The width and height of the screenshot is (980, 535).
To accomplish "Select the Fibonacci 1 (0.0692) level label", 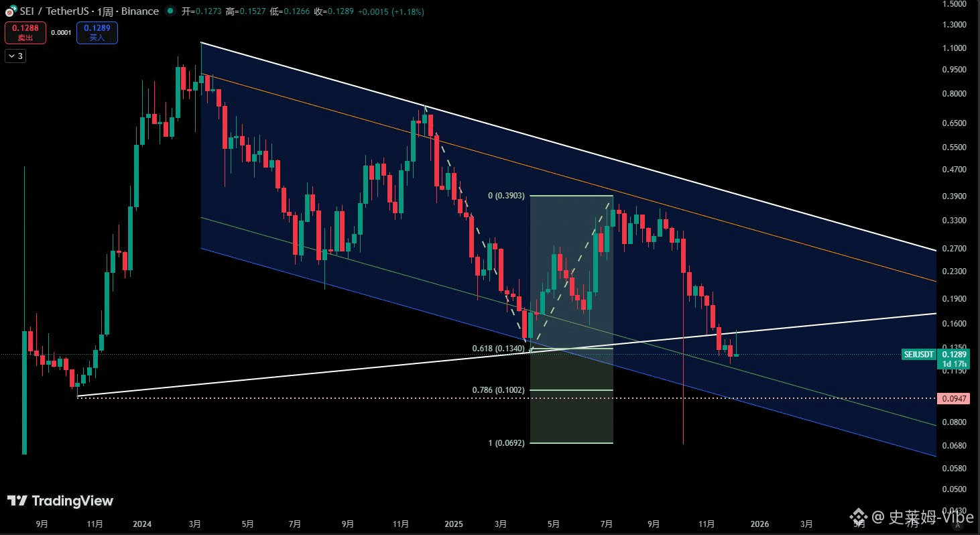I will [507, 442].
